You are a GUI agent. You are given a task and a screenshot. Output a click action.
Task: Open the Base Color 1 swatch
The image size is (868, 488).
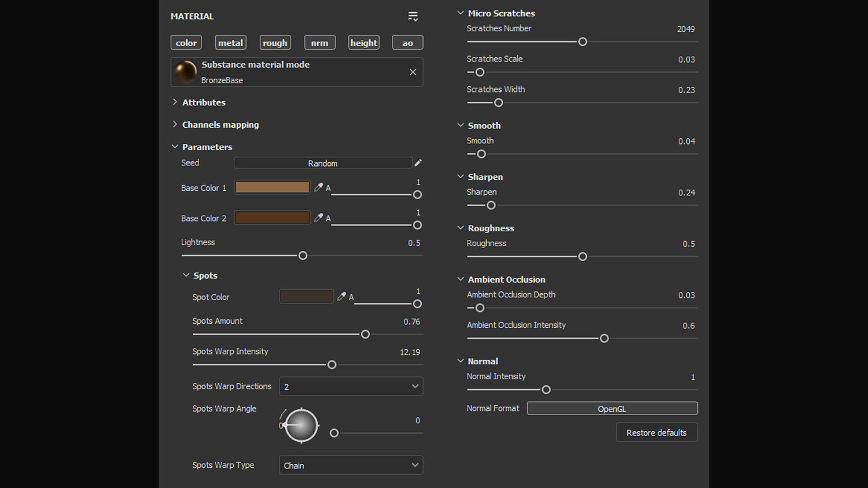[272, 187]
